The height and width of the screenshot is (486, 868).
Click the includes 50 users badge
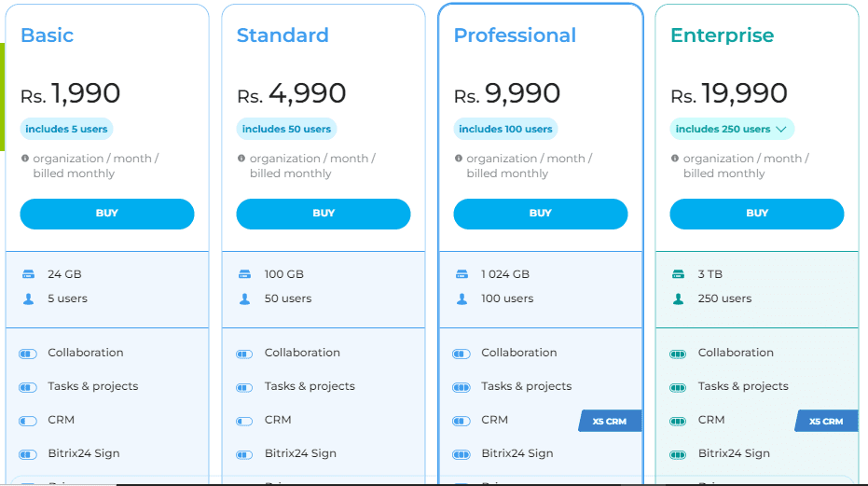(286, 129)
